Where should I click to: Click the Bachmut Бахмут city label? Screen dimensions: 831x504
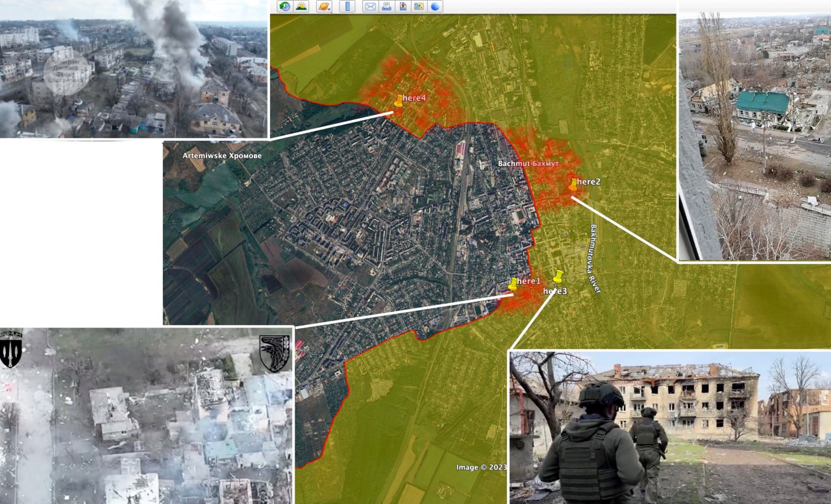click(527, 164)
